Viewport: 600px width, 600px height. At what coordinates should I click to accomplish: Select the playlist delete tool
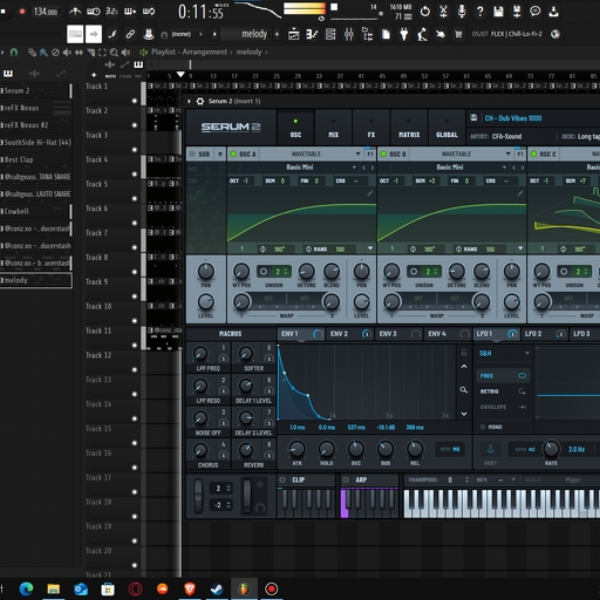[55, 52]
